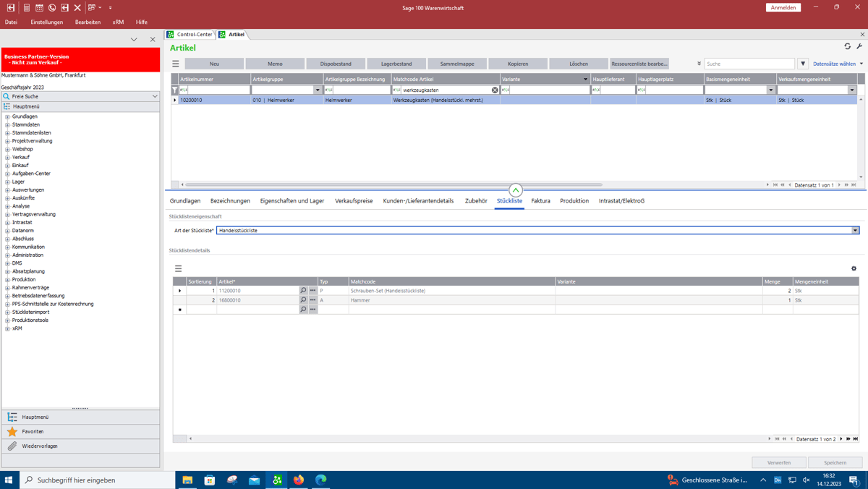
Task: Open the Bearbeiten menu
Action: (x=88, y=22)
